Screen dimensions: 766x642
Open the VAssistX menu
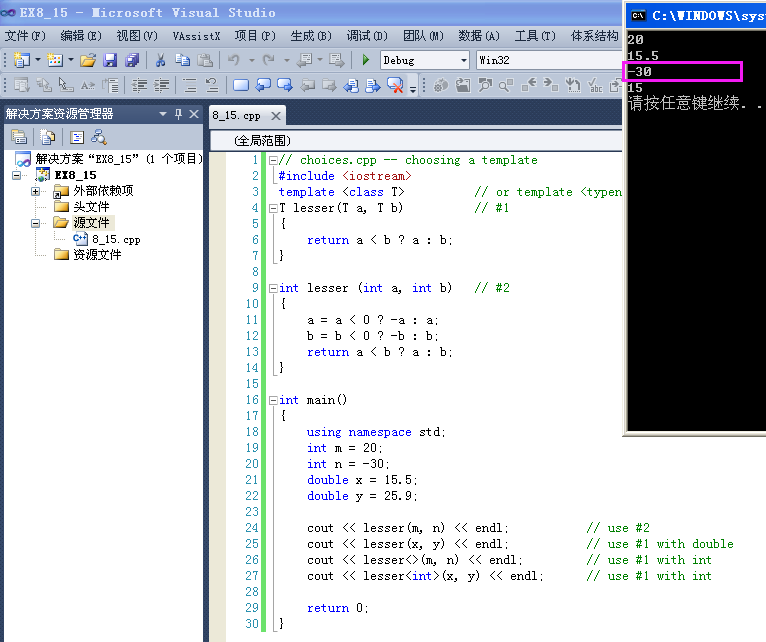pyautogui.click(x=196, y=36)
